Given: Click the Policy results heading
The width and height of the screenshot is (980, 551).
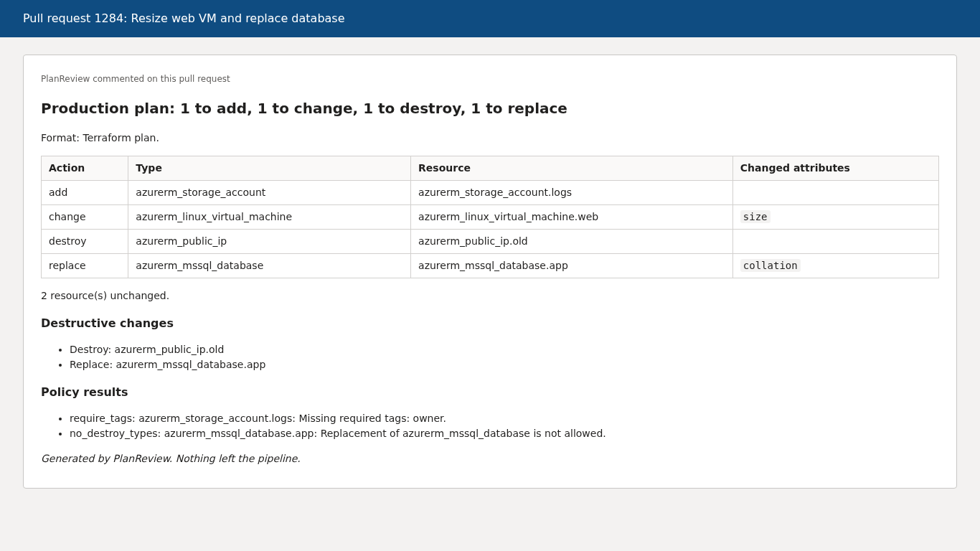Looking at the screenshot, I should click(84, 392).
